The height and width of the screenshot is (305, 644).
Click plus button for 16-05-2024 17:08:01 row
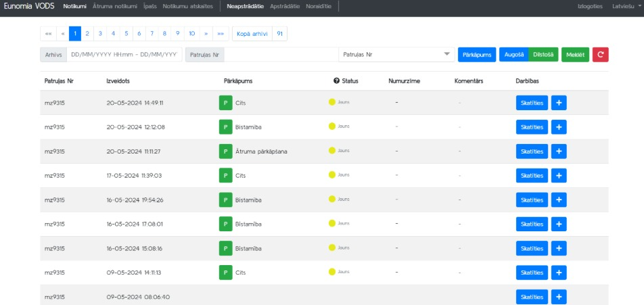559,224
